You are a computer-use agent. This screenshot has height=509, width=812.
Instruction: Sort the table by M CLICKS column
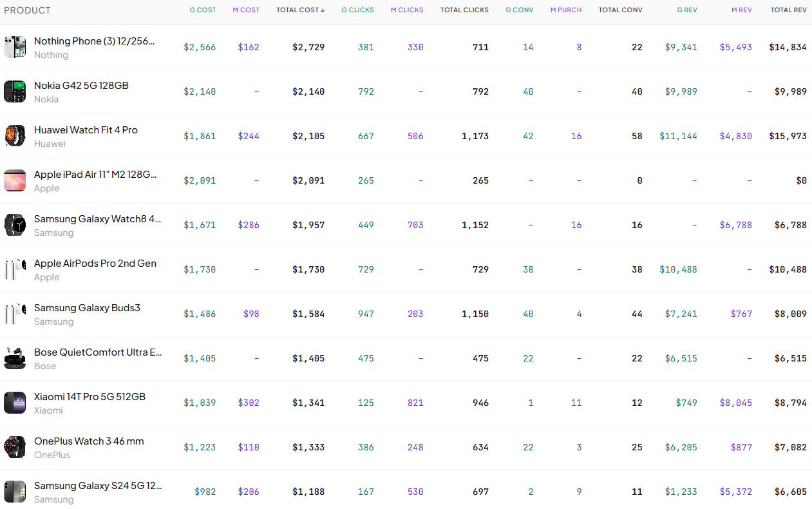407,10
